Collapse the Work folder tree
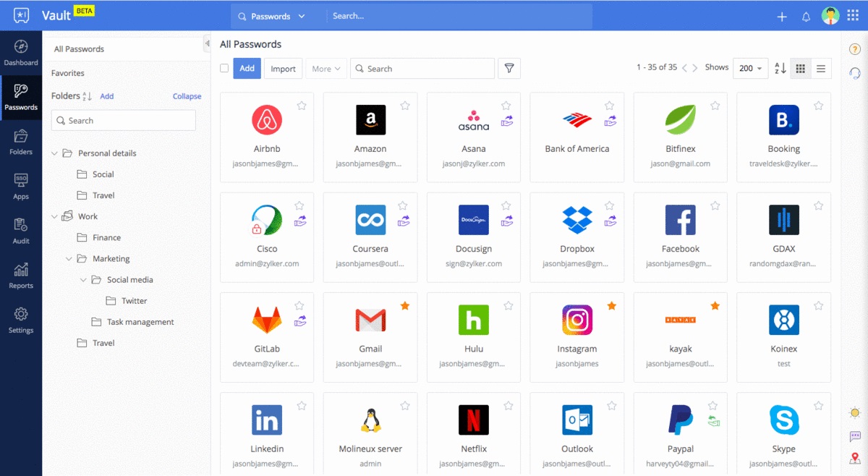 tap(55, 216)
